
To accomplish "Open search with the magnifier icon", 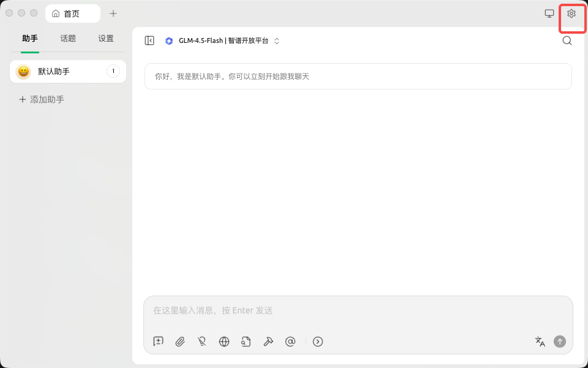I will click(567, 40).
